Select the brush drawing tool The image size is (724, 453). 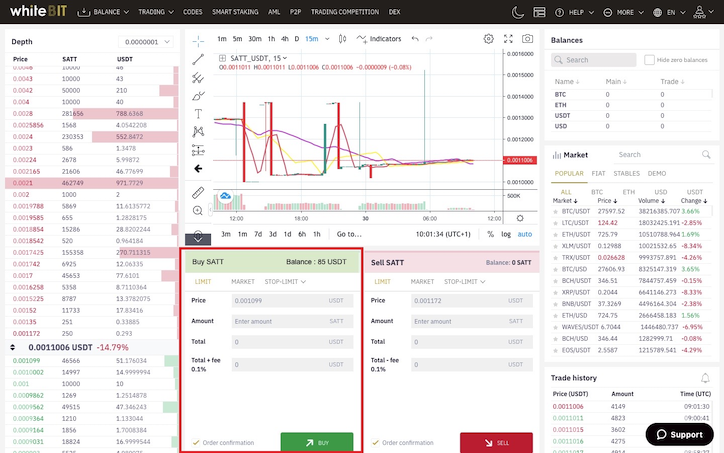[x=198, y=96]
